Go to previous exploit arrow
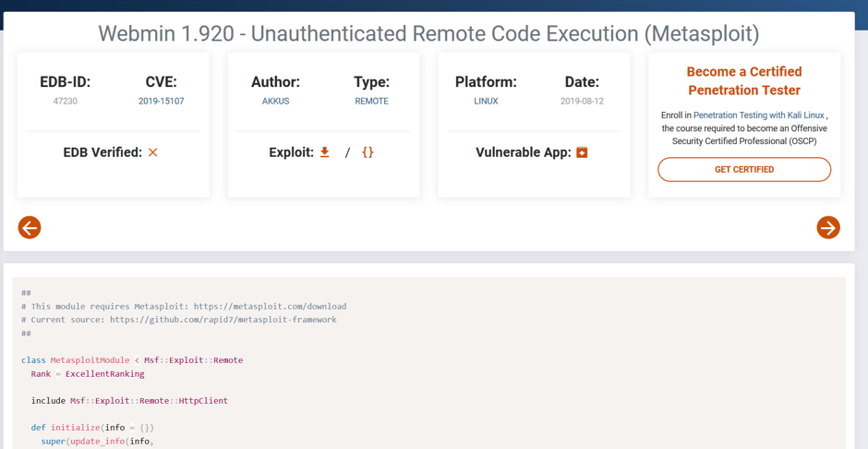 click(x=30, y=227)
